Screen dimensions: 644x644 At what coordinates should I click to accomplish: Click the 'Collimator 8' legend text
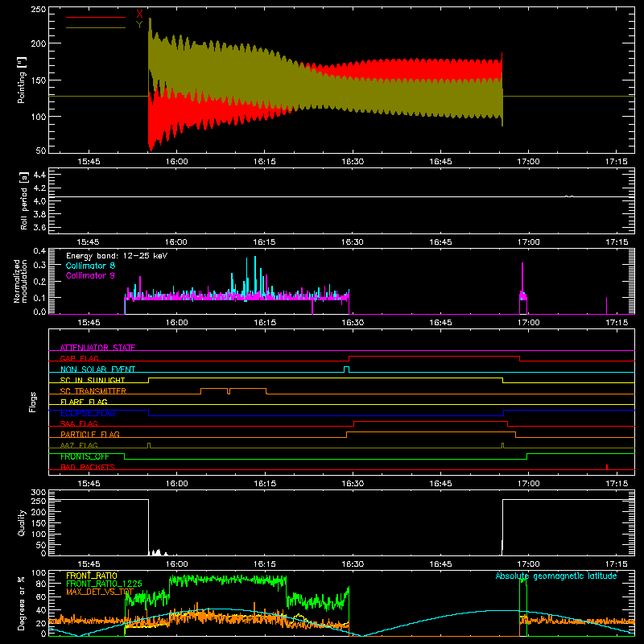coord(90,266)
